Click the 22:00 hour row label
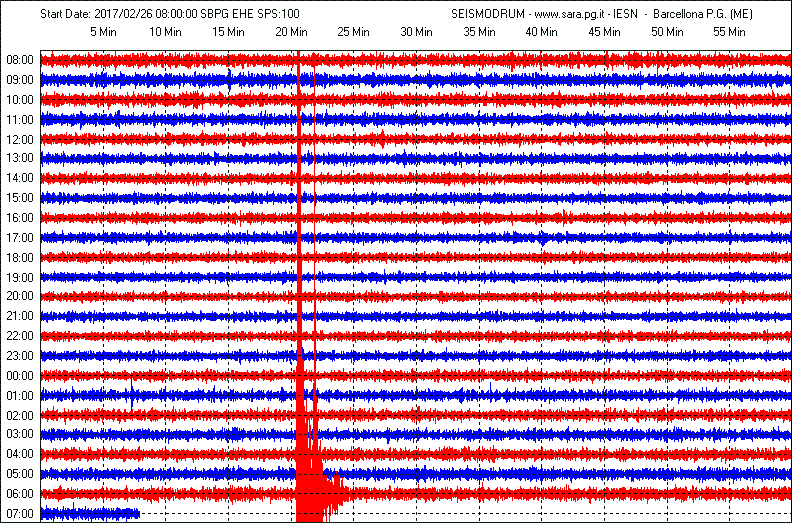 point(20,336)
